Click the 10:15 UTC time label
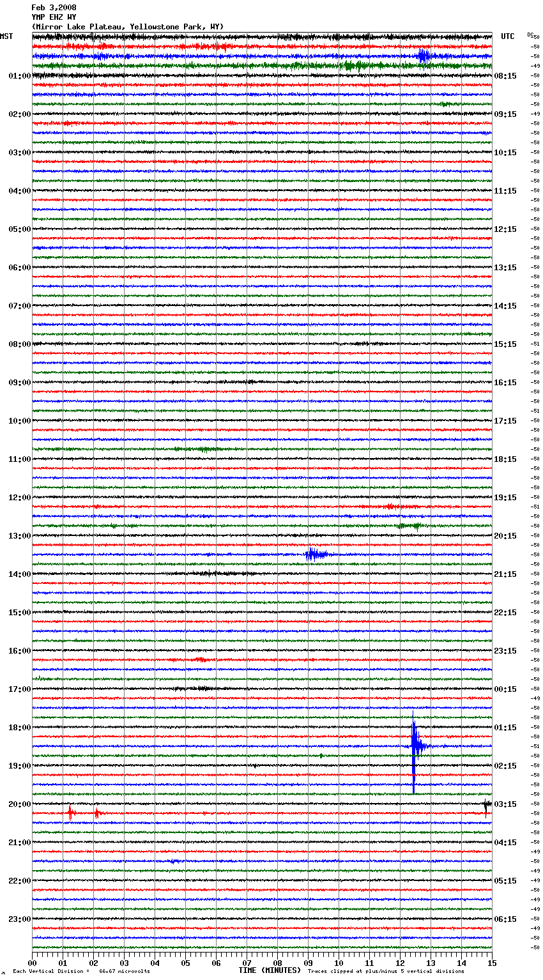Viewport: 543px width, 980px height. click(505, 153)
